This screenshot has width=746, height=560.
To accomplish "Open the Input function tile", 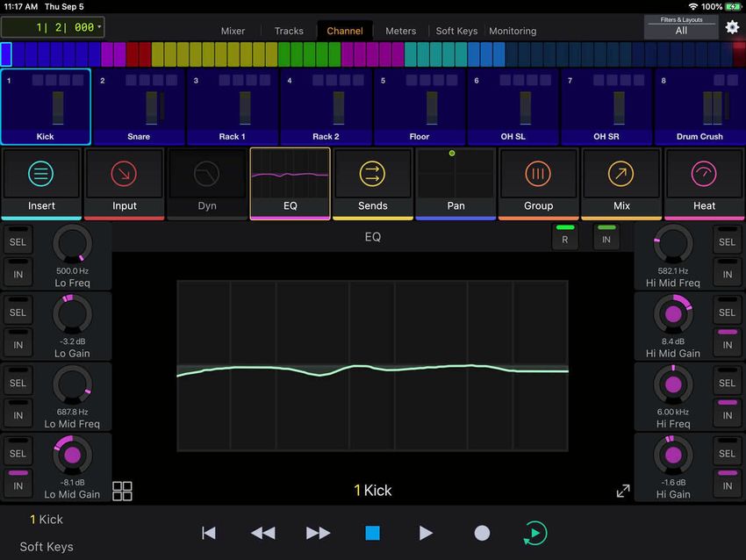I will [x=124, y=183].
